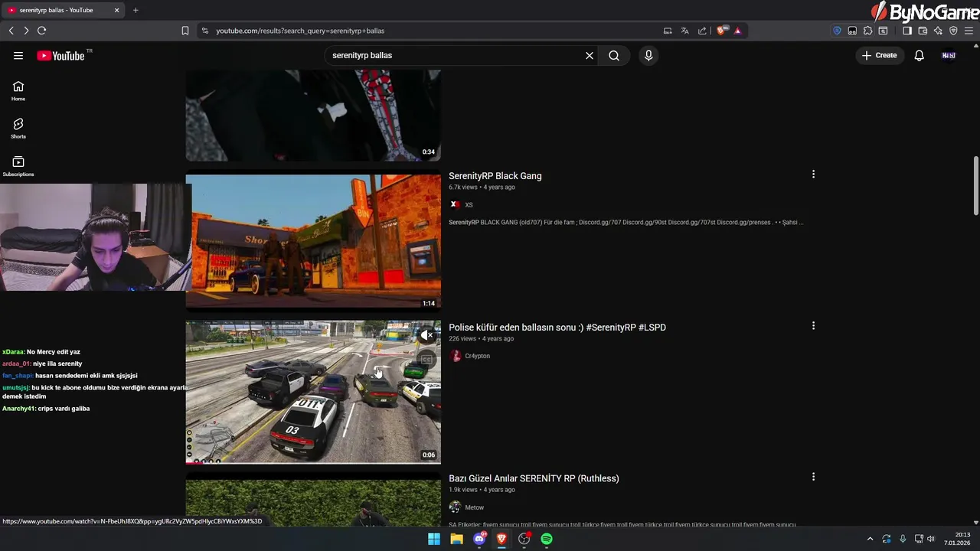Open Discord from the taskbar

coord(479,539)
